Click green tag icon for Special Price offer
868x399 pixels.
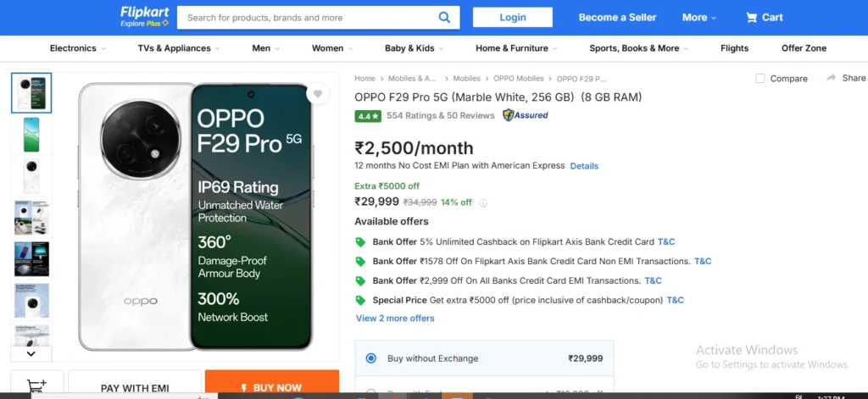[x=360, y=301]
